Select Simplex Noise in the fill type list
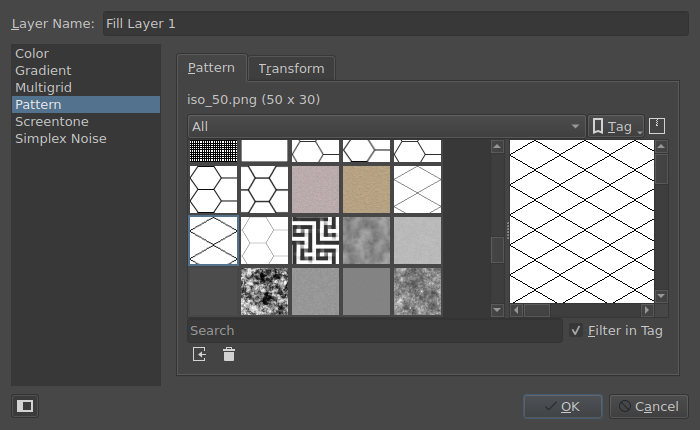Screen dimensions: 700x430 (86, 138)
